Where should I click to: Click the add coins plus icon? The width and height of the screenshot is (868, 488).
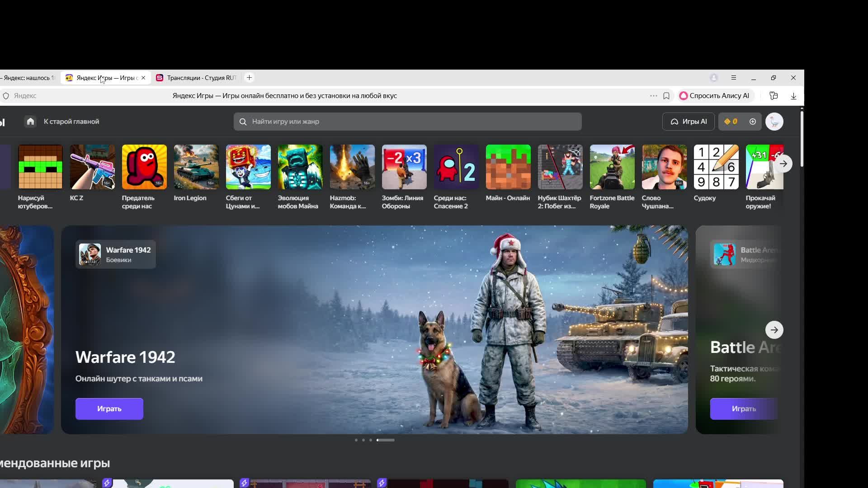click(x=752, y=122)
